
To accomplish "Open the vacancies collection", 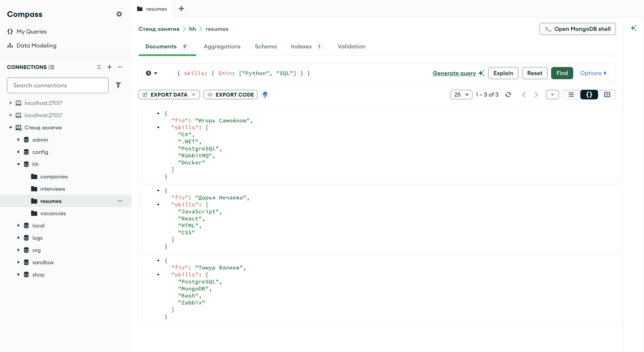I will pos(53,213).
